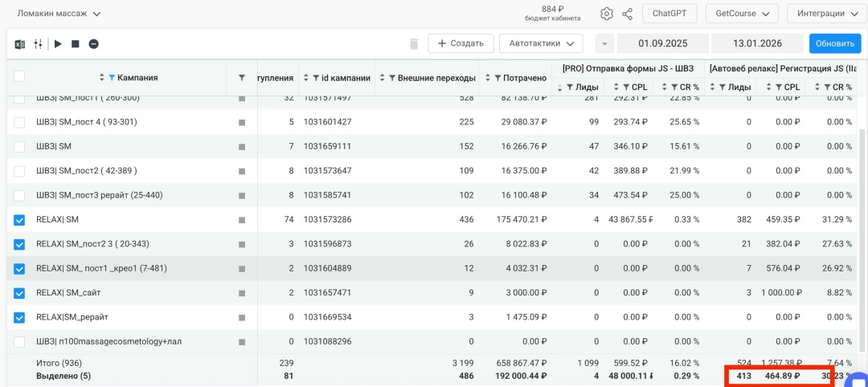The height and width of the screenshot is (387, 868).
Task: Sort arrows on Внешние переходы column
Action: click(383, 78)
